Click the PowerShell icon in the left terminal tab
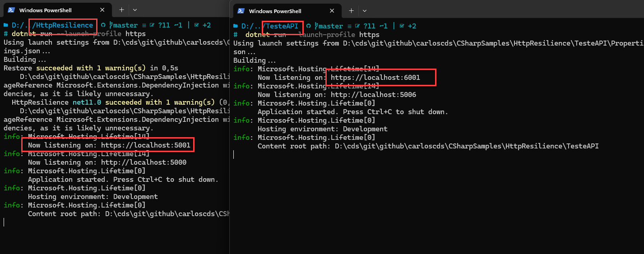The width and height of the screenshot is (644, 254). pyautogui.click(x=11, y=10)
